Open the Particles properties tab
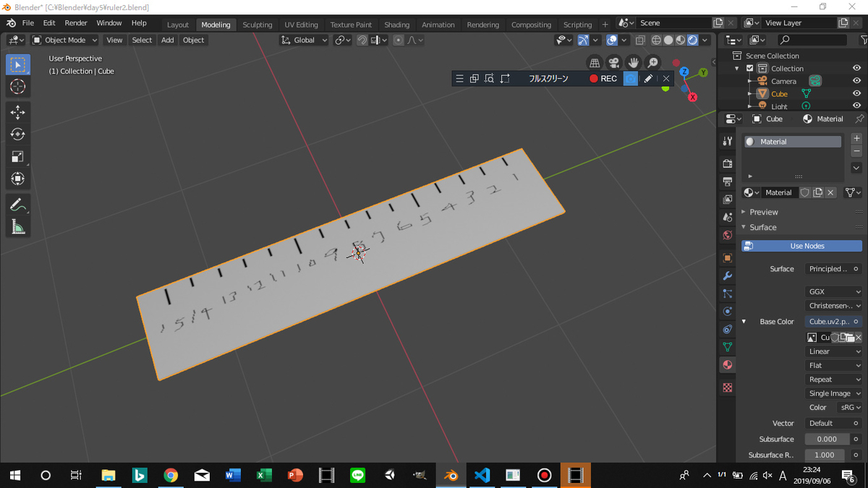This screenshot has height=488, width=868. click(x=728, y=294)
